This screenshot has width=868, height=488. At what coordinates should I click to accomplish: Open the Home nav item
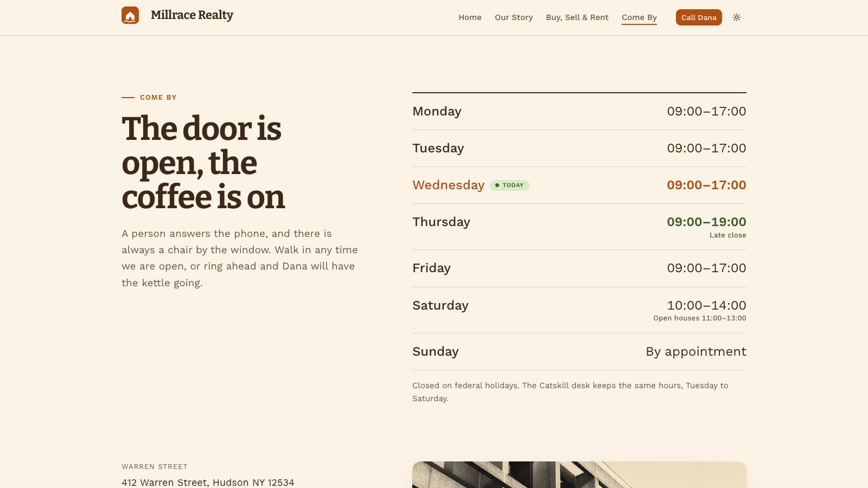click(x=470, y=17)
